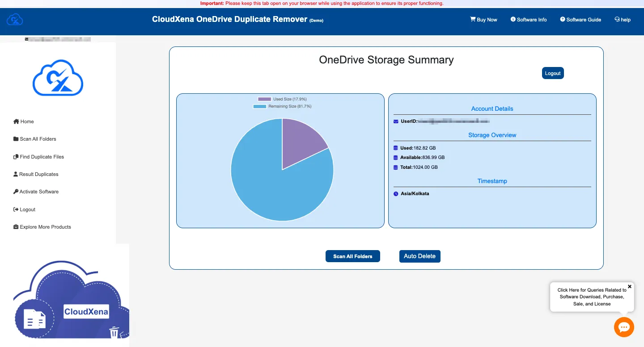Click the help headset icon
Image resolution: width=644 pixels, height=347 pixels.
617,20
